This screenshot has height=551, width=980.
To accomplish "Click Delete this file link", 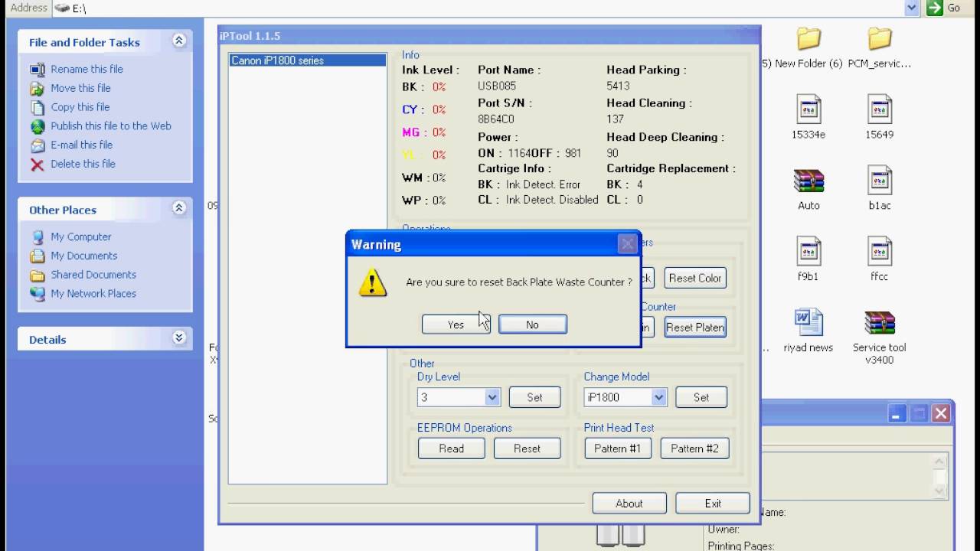I will pos(83,164).
